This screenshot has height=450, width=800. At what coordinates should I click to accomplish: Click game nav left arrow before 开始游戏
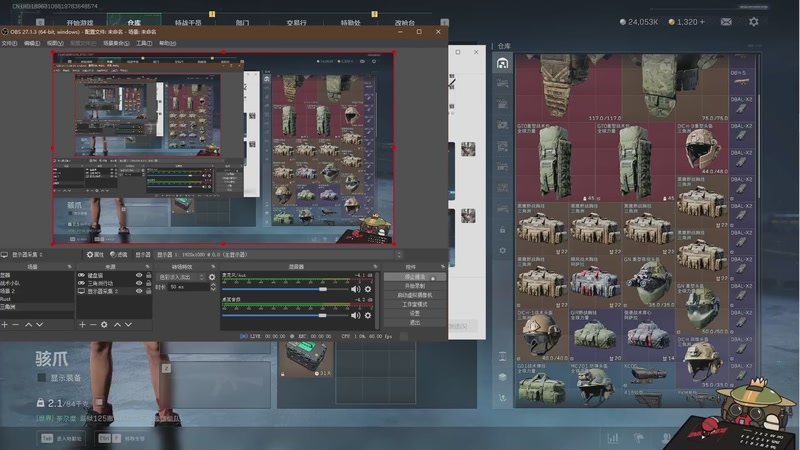(x=40, y=22)
